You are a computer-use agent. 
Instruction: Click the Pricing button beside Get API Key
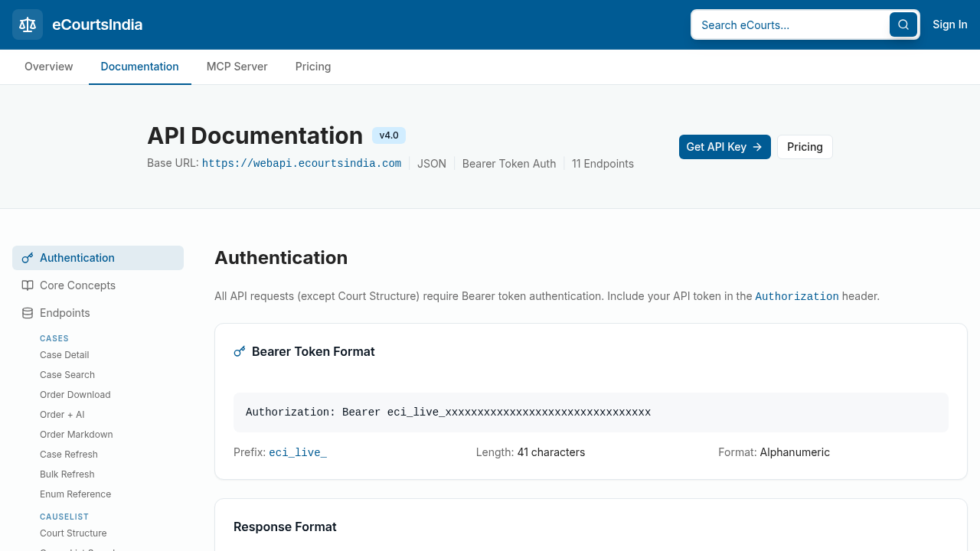805,147
